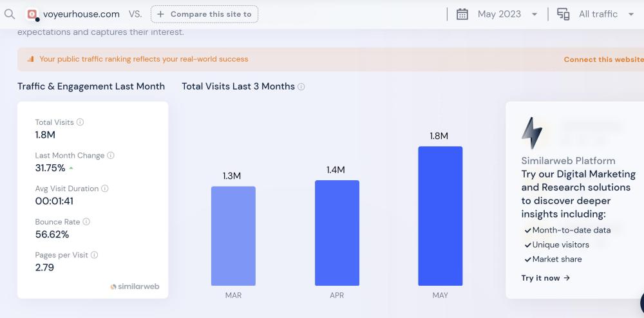Click the devices icon beside All traffic

(563, 14)
